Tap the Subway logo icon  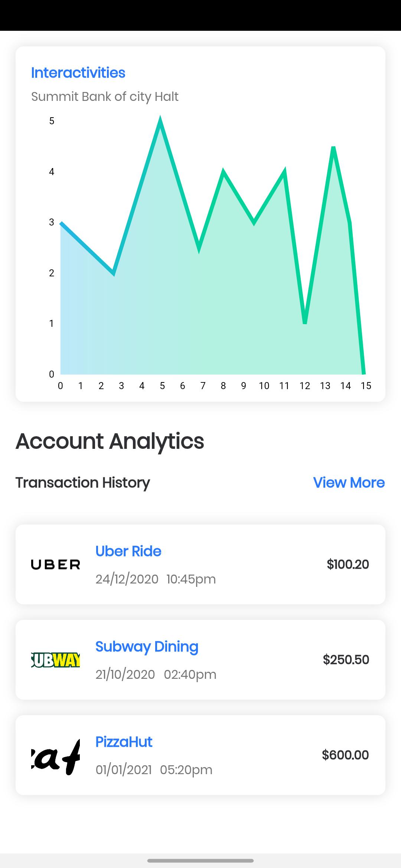tap(55, 660)
